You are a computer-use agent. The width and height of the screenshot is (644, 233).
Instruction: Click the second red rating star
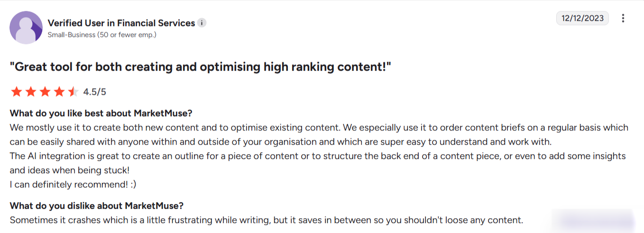pyautogui.click(x=31, y=92)
